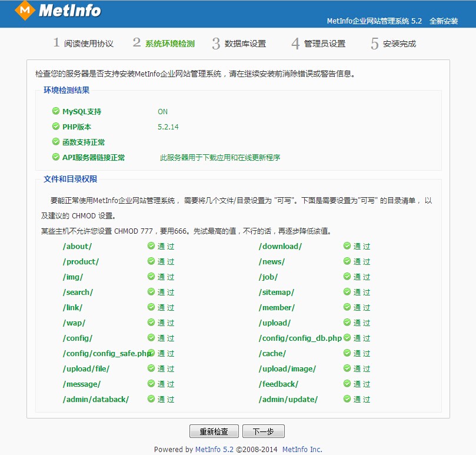
Task: Click the 环境检测结果 section heading
Action: (x=66, y=90)
